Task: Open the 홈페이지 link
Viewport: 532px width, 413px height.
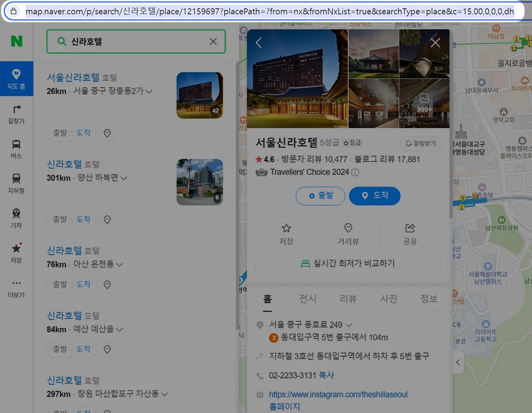Action: 284,407
